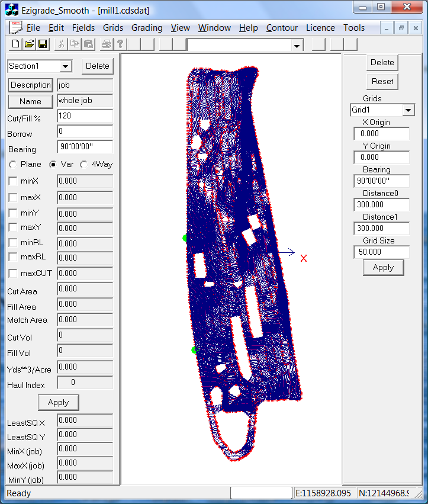Click the New file toolbar icon
The image size is (428, 504).
coord(16,44)
